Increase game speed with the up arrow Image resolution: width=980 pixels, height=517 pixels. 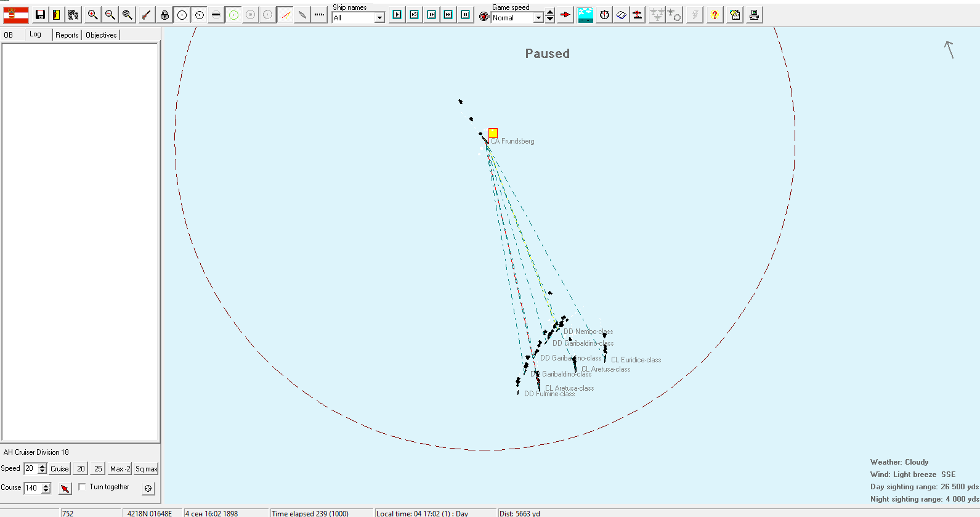(x=550, y=12)
